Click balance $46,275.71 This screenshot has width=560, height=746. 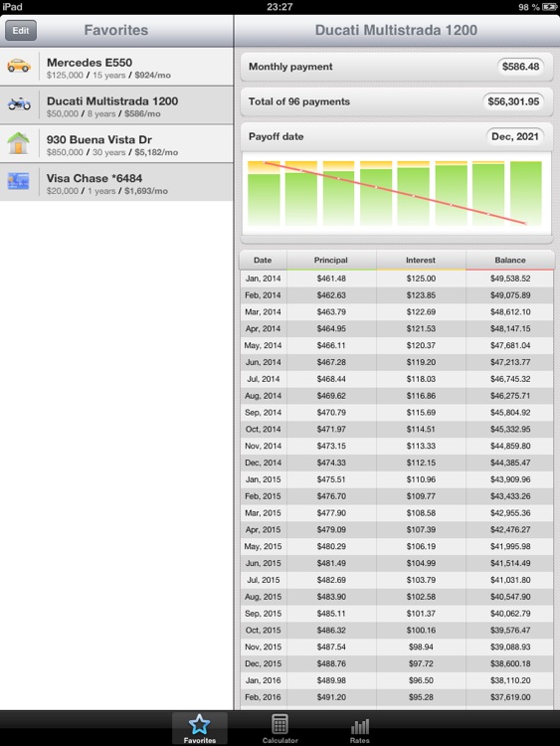510,396
